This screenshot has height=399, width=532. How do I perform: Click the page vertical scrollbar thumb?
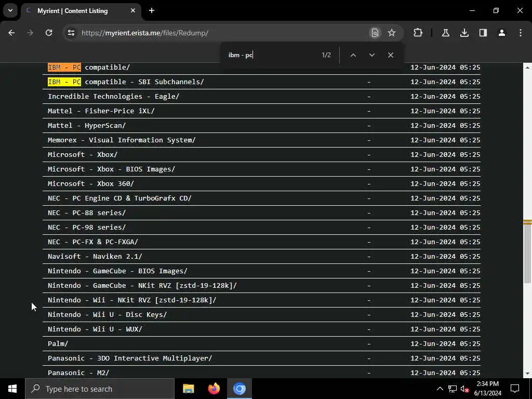(527, 253)
